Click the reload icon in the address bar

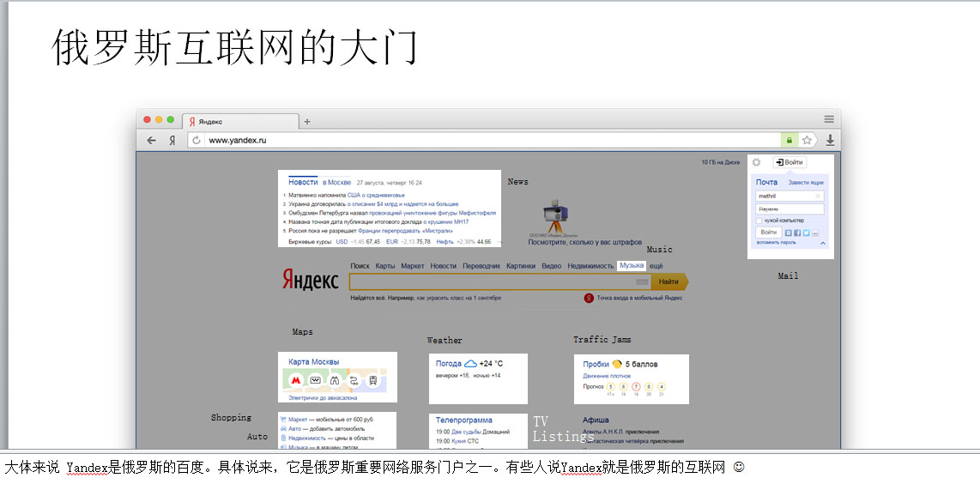click(197, 141)
